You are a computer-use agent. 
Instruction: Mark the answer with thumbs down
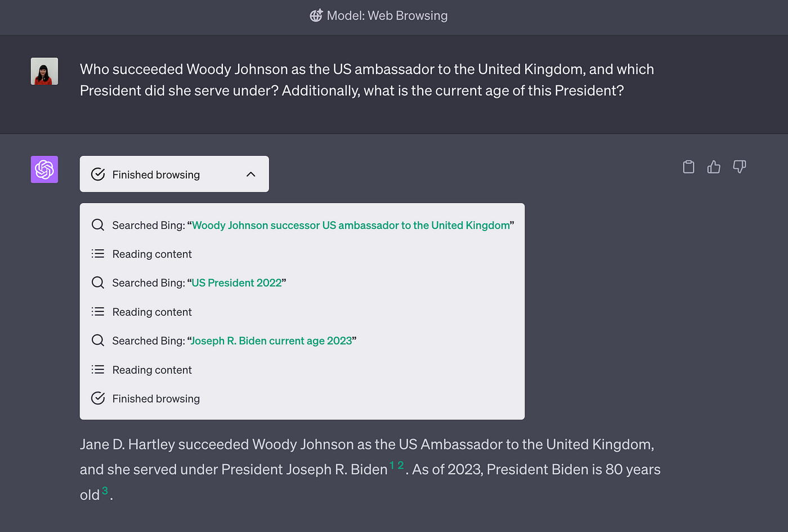[x=740, y=166]
